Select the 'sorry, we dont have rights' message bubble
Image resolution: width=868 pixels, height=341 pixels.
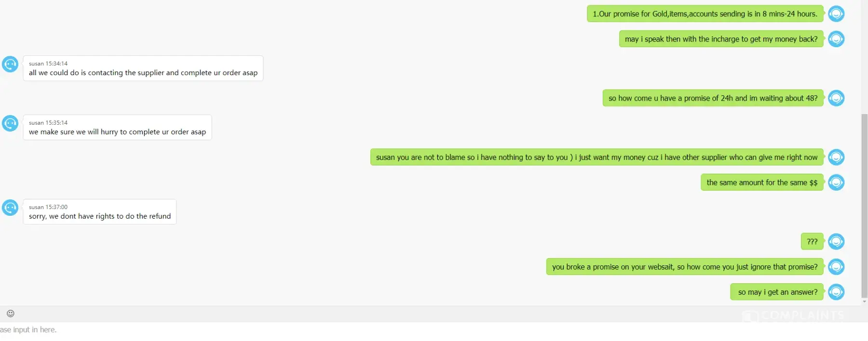click(100, 212)
